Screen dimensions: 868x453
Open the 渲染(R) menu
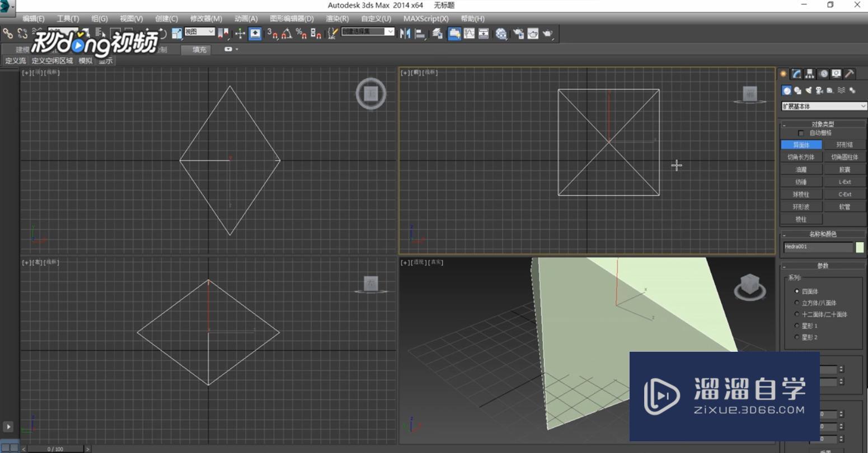[337, 18]
